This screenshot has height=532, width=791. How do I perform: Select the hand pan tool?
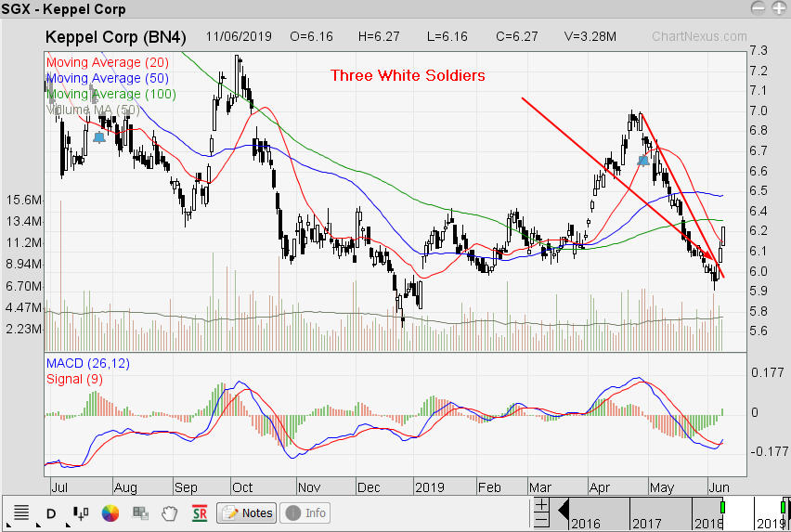170,513
